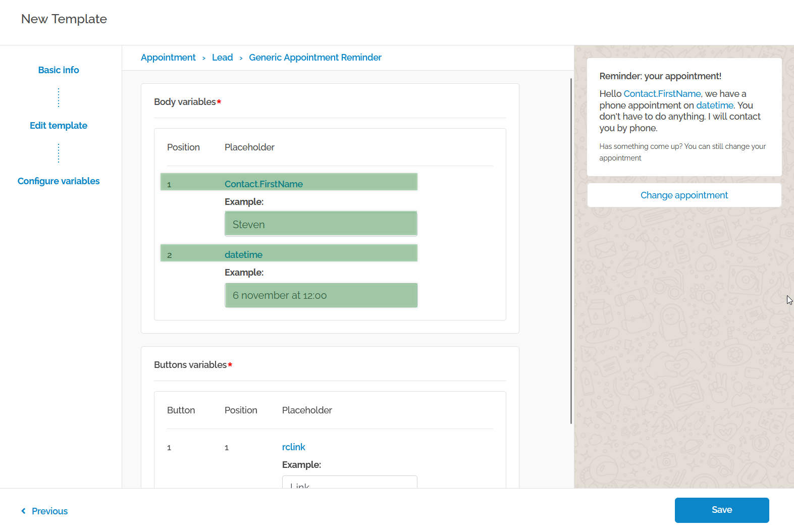Click the Reminder: your appointment! preview header
The width and height of the screenshot is (794, 532).
click(x=660, y=76)
